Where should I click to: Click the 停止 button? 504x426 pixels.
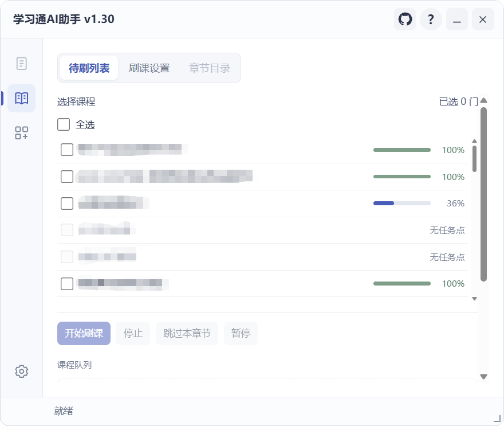point(133,333)
